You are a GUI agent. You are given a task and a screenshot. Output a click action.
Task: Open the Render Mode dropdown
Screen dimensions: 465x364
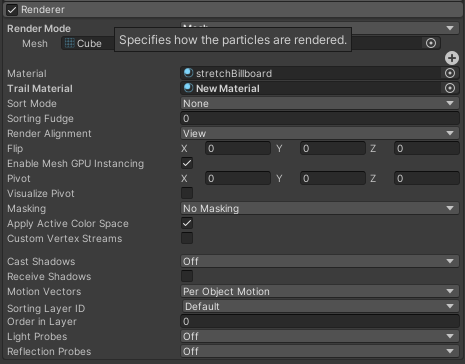point(320,28)
